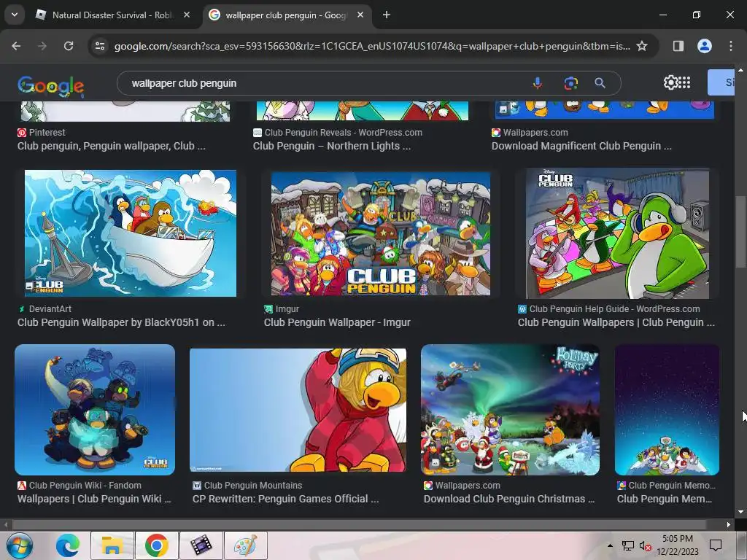Open Holiday Party northern lights thumbnail

click(510, 410)
